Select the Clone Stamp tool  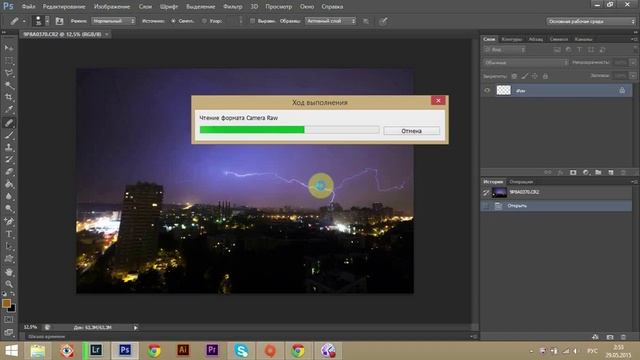coord(9,147)
